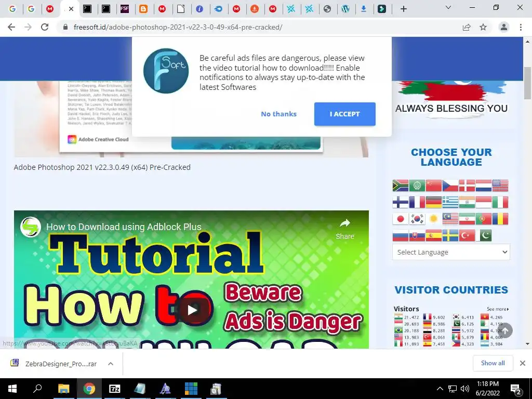Screen dimensions: 532x399
Task: Open the taskbar volume control
Action: click(465, 389)
